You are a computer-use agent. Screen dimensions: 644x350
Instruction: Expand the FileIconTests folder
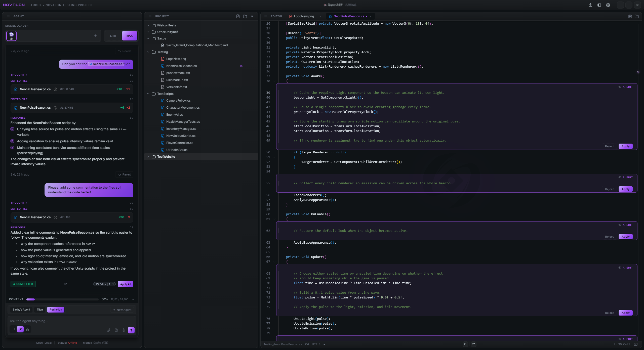coord(148,25)
